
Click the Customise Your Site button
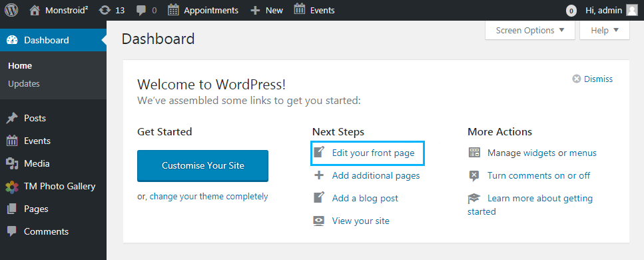click(x=202, y=166)
